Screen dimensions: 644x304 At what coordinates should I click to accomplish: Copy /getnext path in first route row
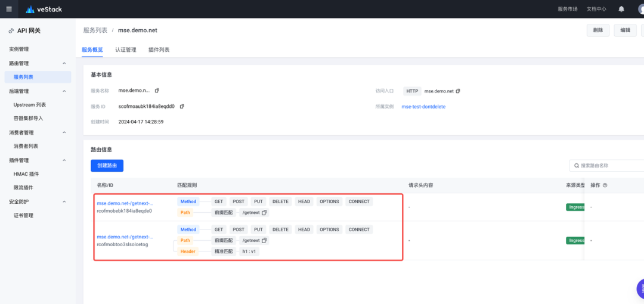coord(264,212)
